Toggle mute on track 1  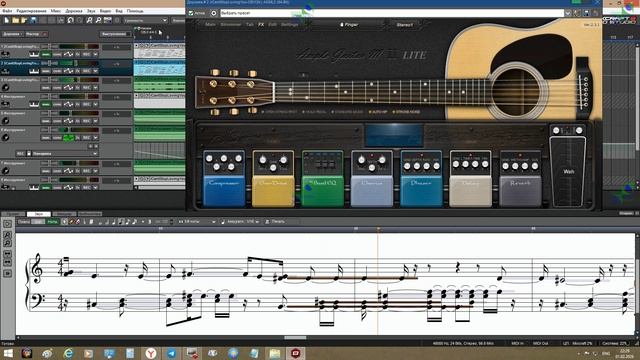click(46, 54)
